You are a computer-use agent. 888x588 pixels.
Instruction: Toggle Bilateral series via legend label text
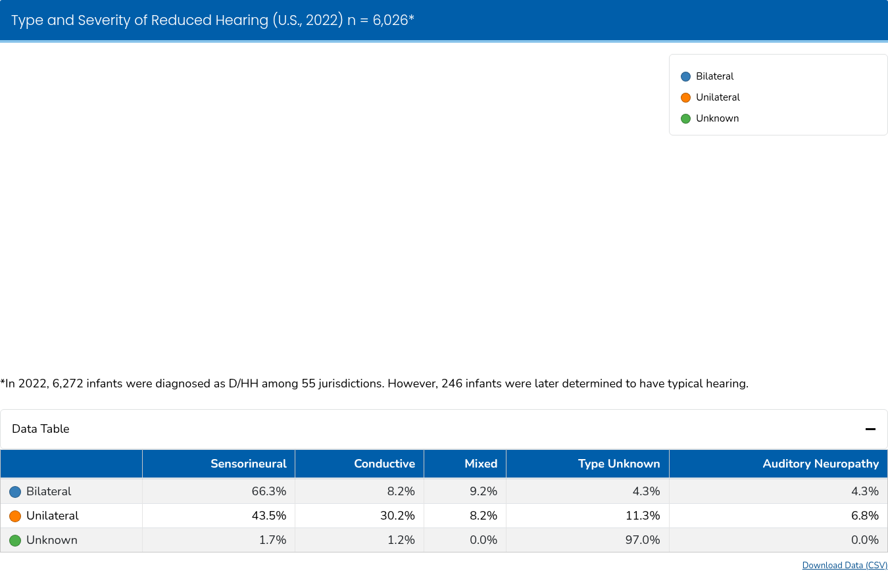[x=714, y=76]
